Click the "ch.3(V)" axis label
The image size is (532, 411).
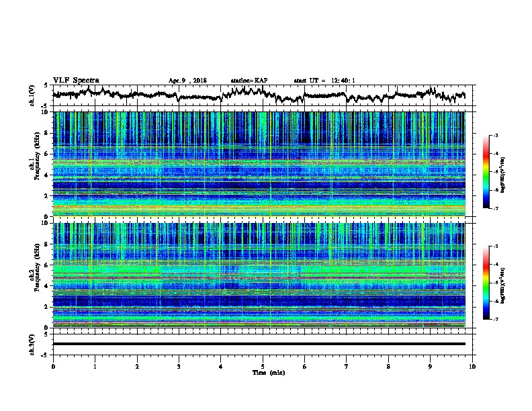[32, 345]
